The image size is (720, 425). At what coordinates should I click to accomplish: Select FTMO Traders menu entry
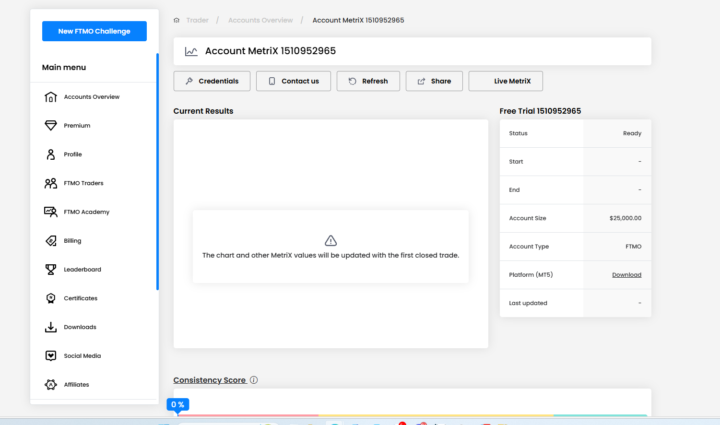pyautogui.click(x=83, y=183)
